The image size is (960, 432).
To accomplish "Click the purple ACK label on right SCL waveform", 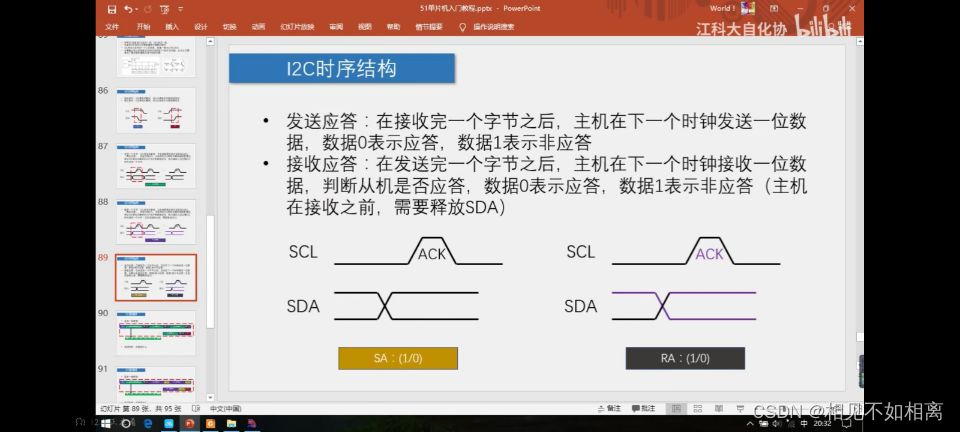I will (710, 254).
